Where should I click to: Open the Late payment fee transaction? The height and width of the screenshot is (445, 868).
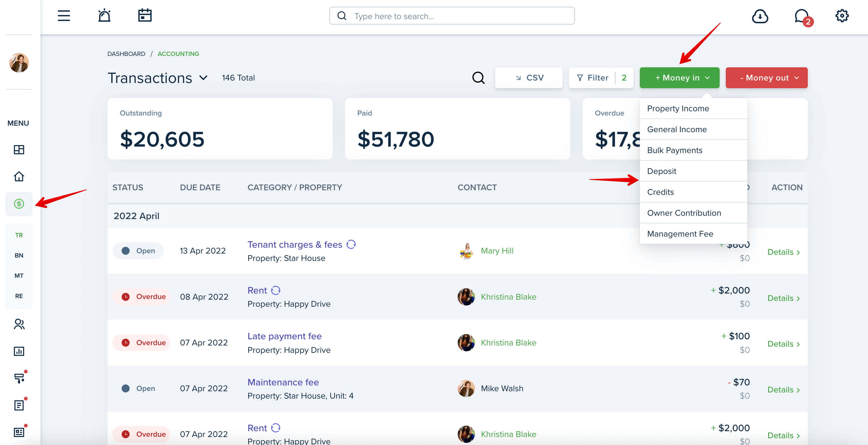pos(284,336)
